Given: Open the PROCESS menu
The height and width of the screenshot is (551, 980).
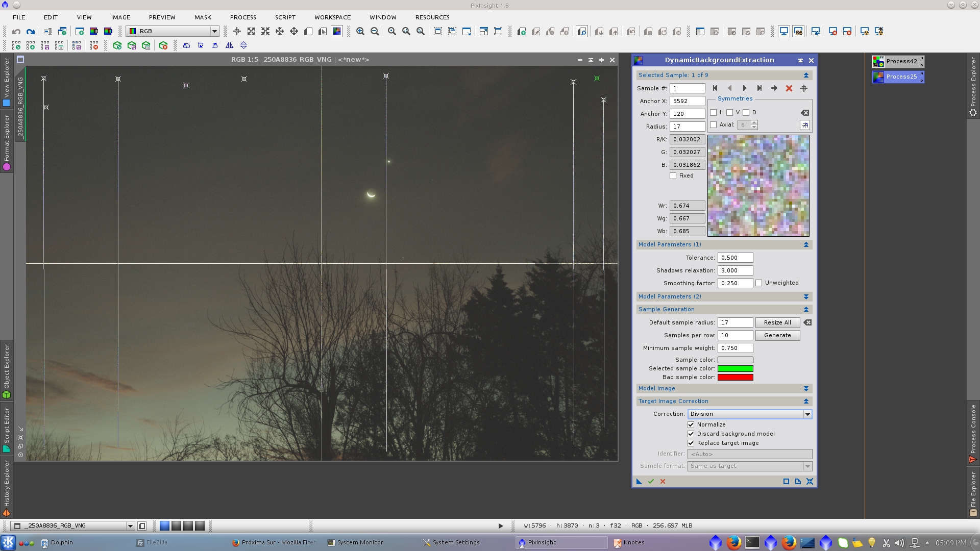Looking at the screenshot, I should pyautogui.click(x=243, y=17).
